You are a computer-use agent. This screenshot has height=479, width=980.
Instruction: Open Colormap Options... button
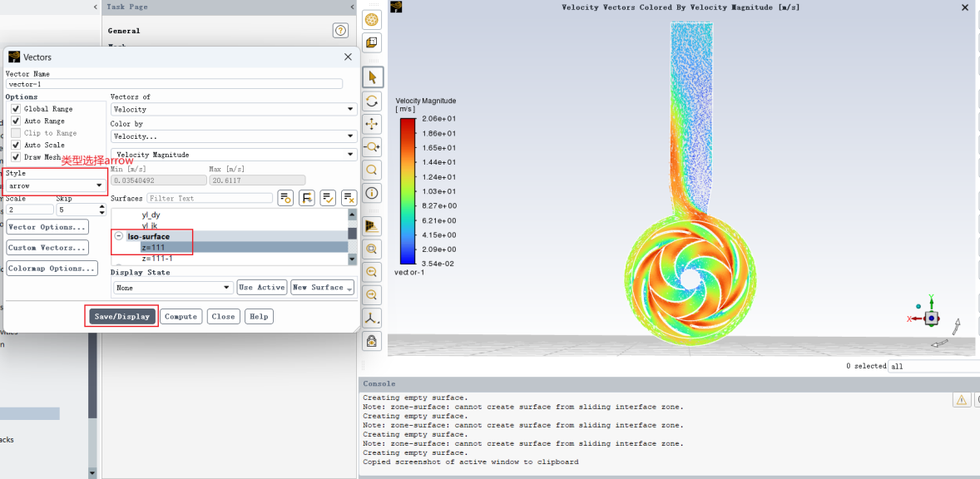tap(52, 268)
